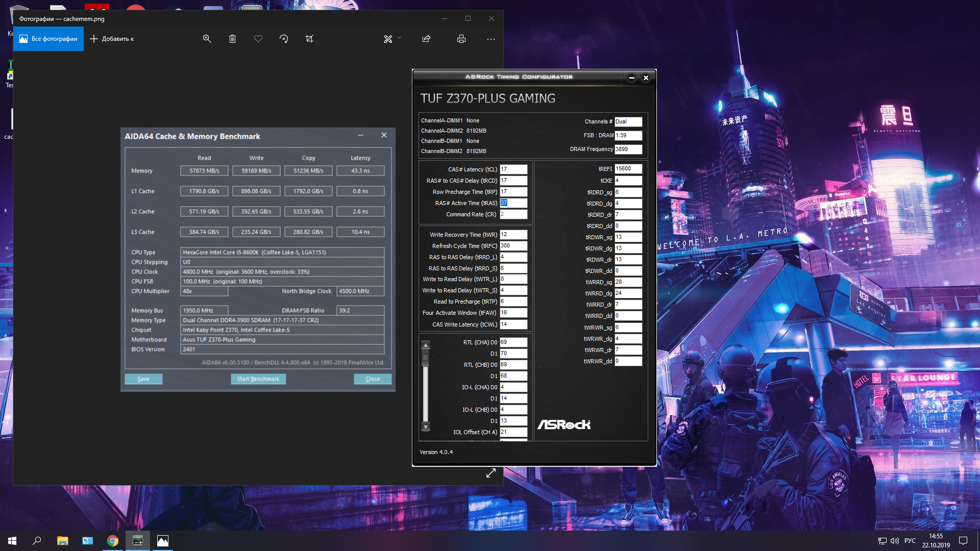
Task: Add photo to favorites with heart icon
Action: click(258, 39)
